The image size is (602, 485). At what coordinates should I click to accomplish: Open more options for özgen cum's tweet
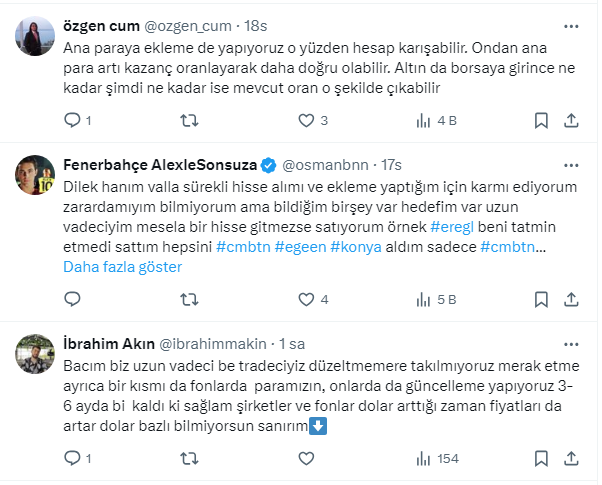(570, 26)
